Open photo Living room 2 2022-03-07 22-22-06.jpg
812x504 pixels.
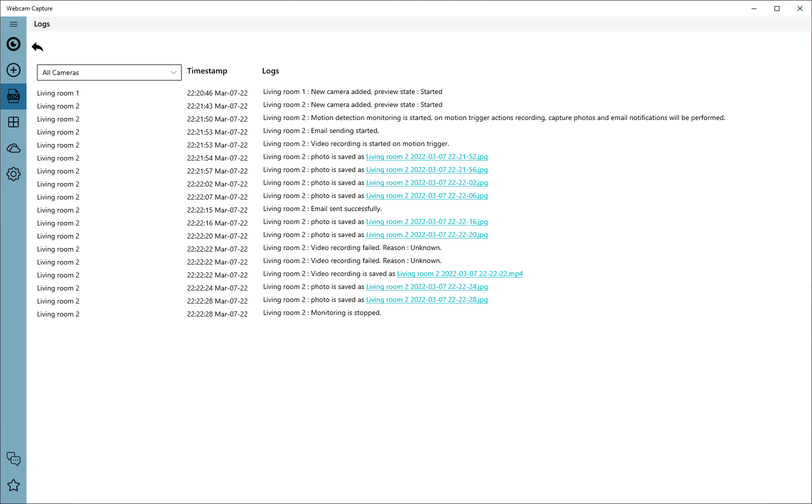(x=427, y=195)
